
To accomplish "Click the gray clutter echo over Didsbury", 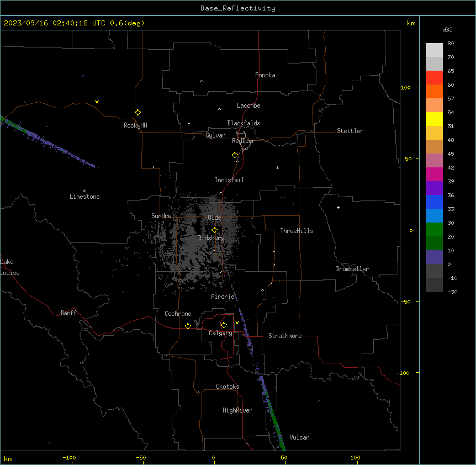I will (194, 243).
